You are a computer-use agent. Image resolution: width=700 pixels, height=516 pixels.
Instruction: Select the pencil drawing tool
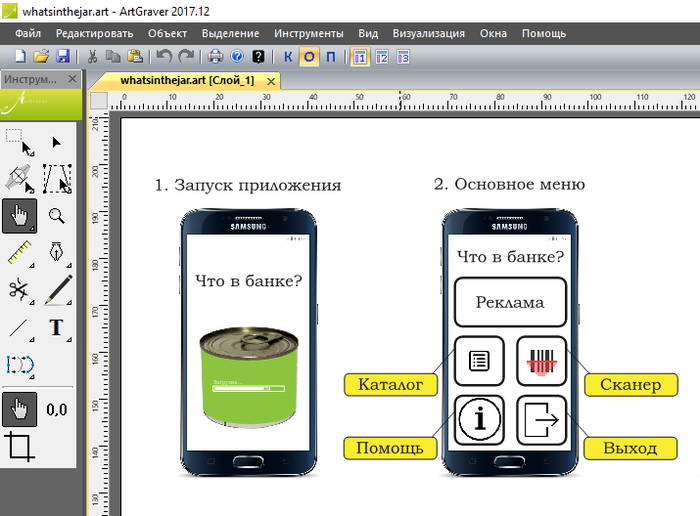click(58, 290)
